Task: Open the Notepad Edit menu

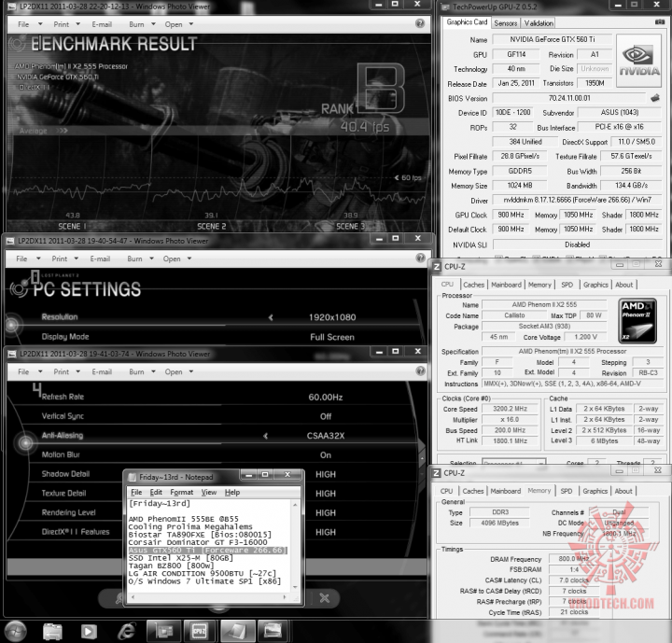Action: pyautogui.click(x=156, y=492)
